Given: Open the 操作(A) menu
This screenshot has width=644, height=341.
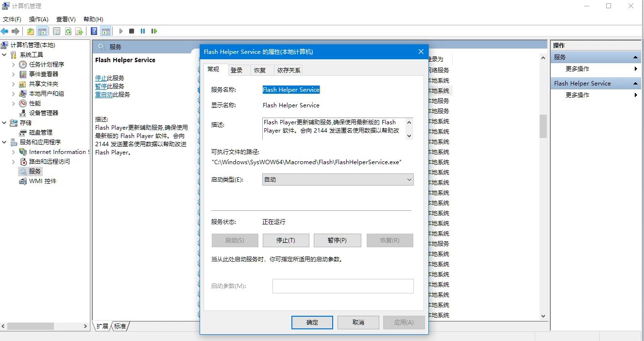Looking at the screenshot, I should coord(39,19).
